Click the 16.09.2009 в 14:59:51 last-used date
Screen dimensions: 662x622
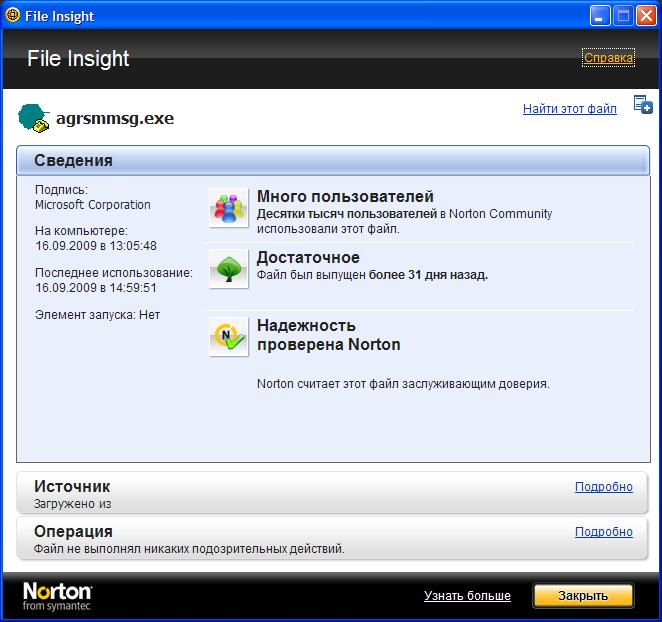tap(96, 288)
